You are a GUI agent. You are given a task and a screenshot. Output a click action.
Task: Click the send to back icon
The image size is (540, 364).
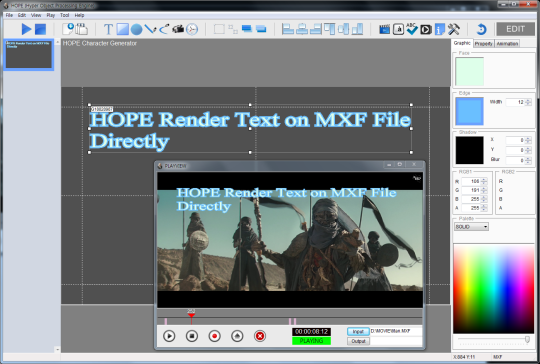261,29
